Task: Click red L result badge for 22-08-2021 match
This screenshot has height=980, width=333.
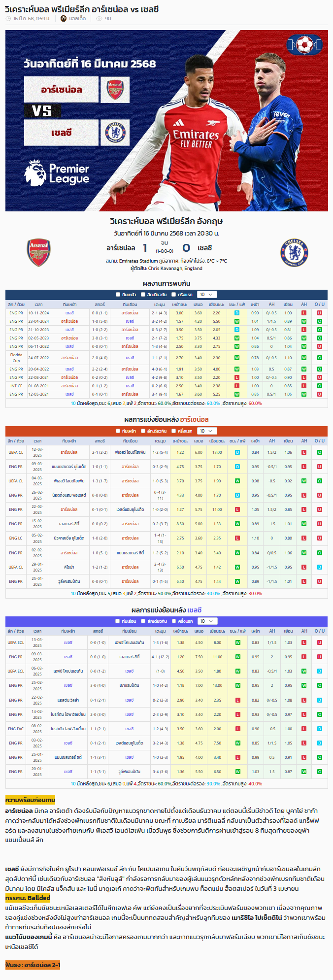Action: point(237,377)
